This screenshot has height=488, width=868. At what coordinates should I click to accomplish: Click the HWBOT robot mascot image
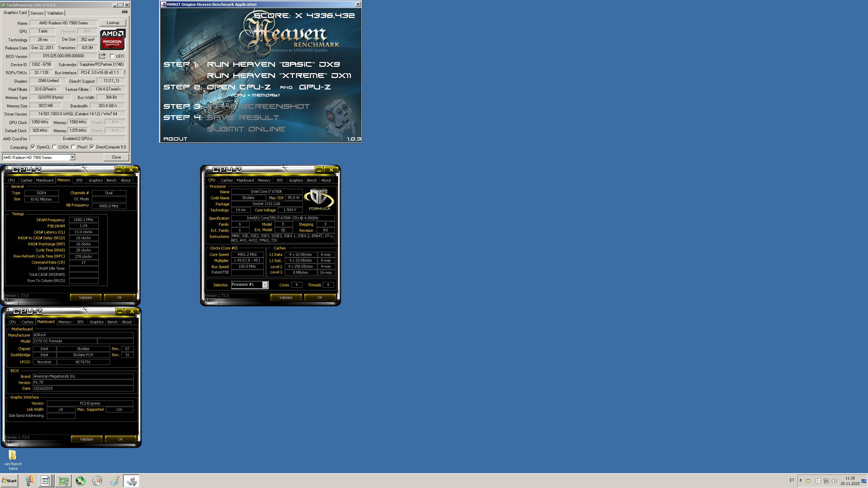tap(340, 119)
